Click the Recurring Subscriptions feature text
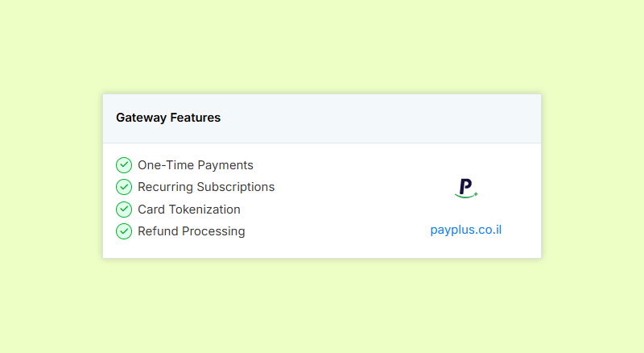Screen dimensions: 644x353 click(206, 187)
